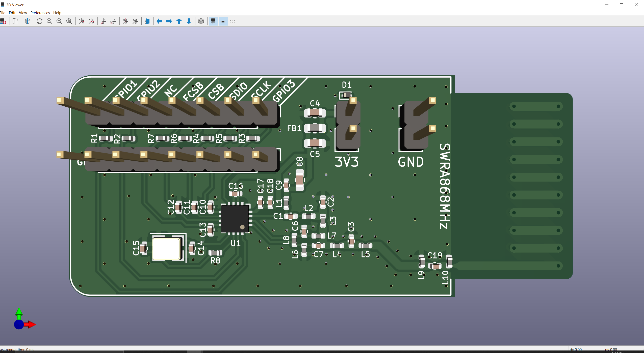Rotate the board clockwise on Y axis
The width and height of the screenshot is (644, 353).
click(x=103, y=21)
